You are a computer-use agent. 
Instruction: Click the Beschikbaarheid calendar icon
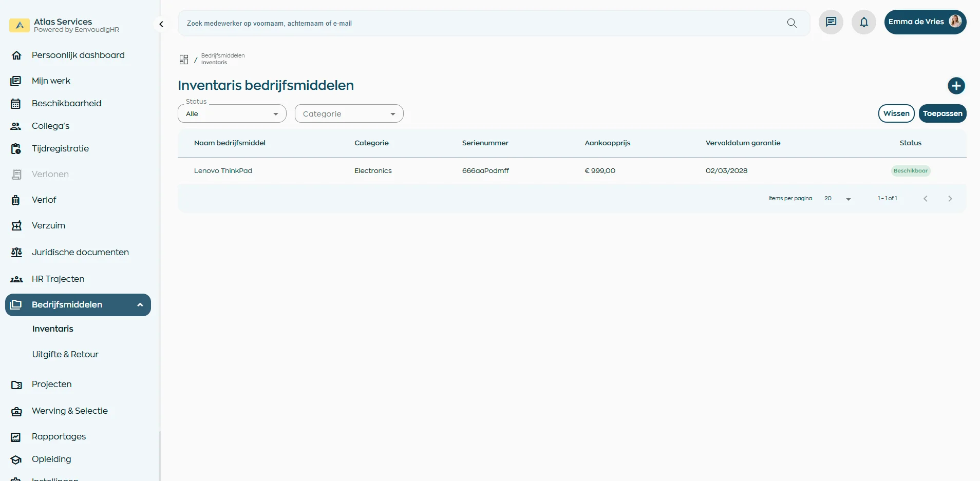coord(16,104)
